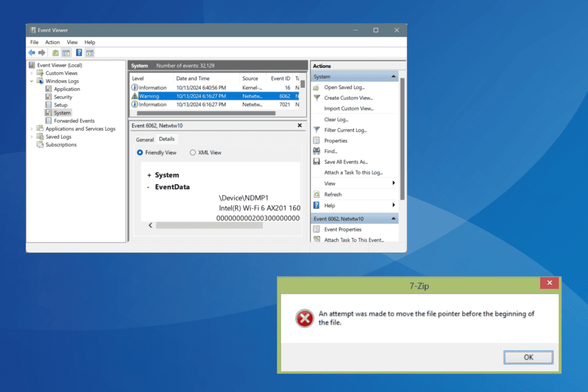The width and height of the screenshot is (588, 392).
Task: Open the File menu
Action: point(34,42)
